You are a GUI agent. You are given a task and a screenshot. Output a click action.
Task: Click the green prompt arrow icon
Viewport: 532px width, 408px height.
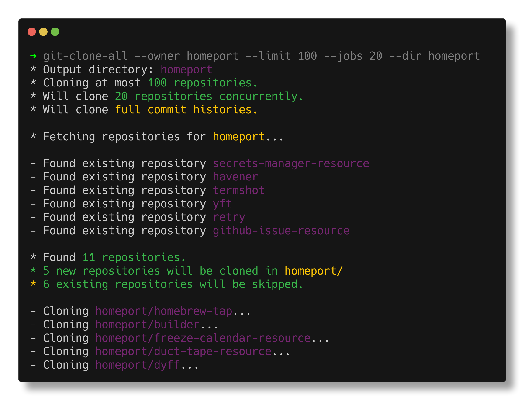click(33, 56)
